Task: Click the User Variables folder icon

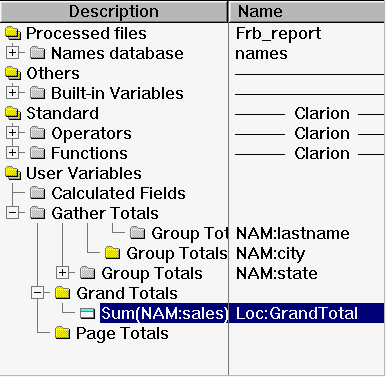Action: (x=13, y=173)
